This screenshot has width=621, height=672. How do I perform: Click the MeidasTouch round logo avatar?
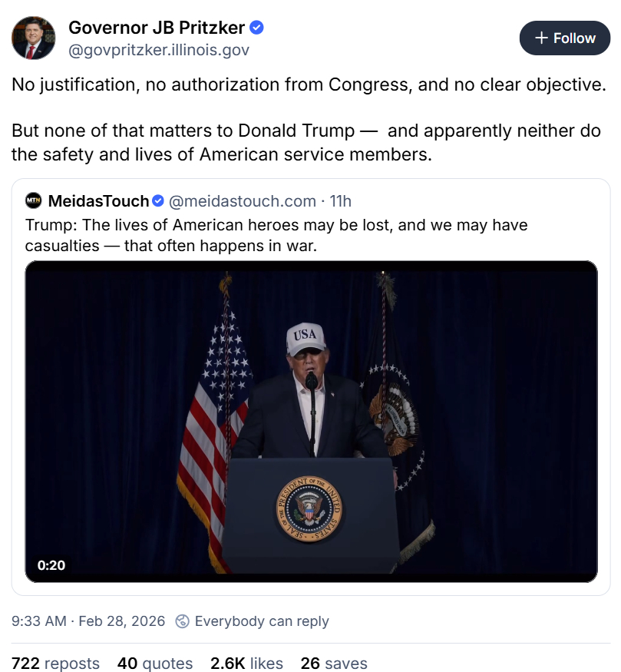pyautogui.click(x=34, y=201)
